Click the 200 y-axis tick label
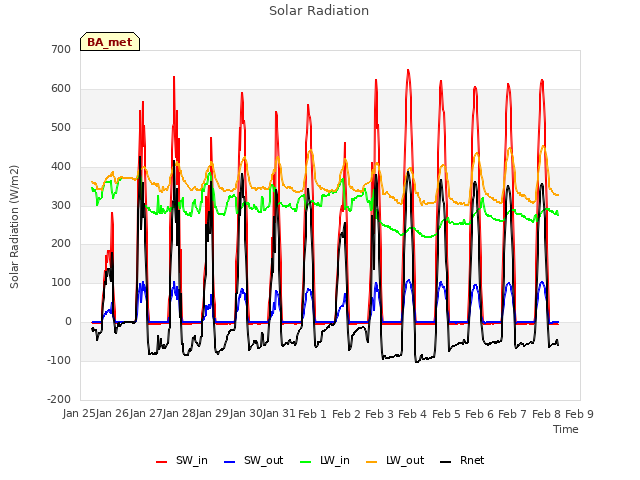 coord(61,244)
